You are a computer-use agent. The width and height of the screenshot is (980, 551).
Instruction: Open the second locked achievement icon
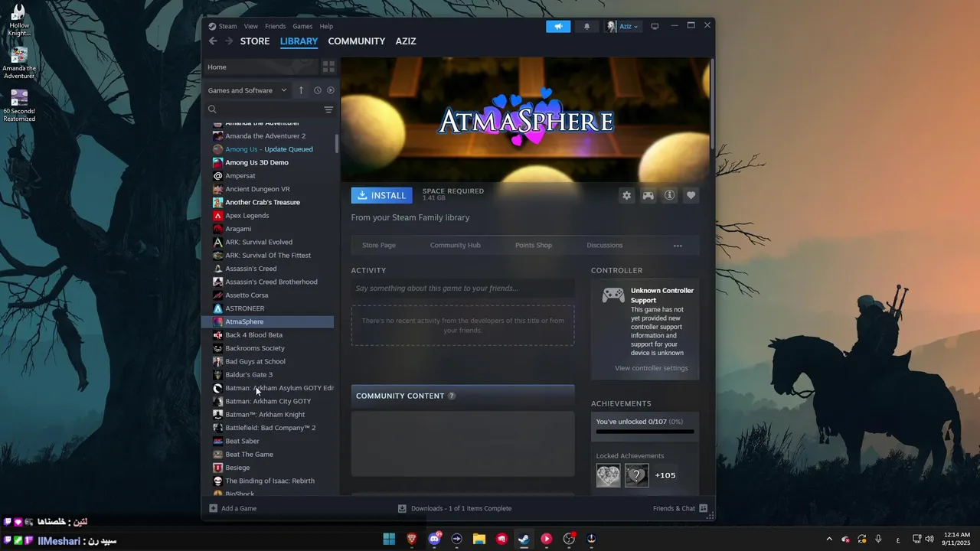coord(636,475)
